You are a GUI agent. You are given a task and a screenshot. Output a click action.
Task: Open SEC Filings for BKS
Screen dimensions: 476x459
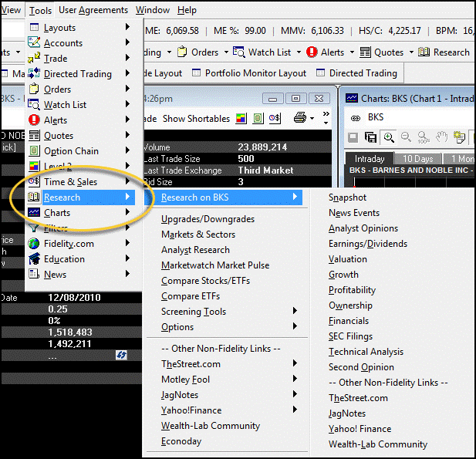350,336
